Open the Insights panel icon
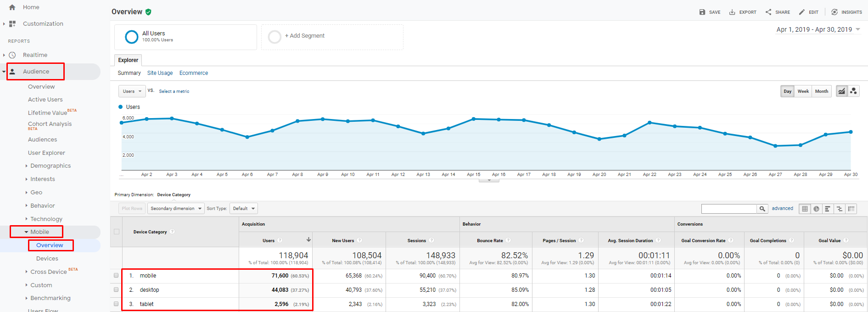Screen dimensions: 868x312 click(x=834, y=12)
